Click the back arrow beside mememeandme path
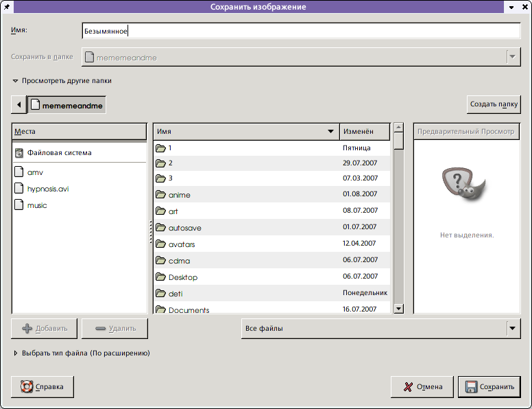Image resolution: width=532 pixels, height=409 pixels. point(19,105)
